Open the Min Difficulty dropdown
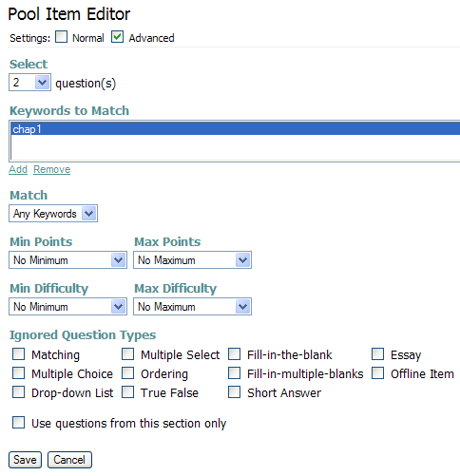This screenshot has height=476, width=460. pos(67,307)
